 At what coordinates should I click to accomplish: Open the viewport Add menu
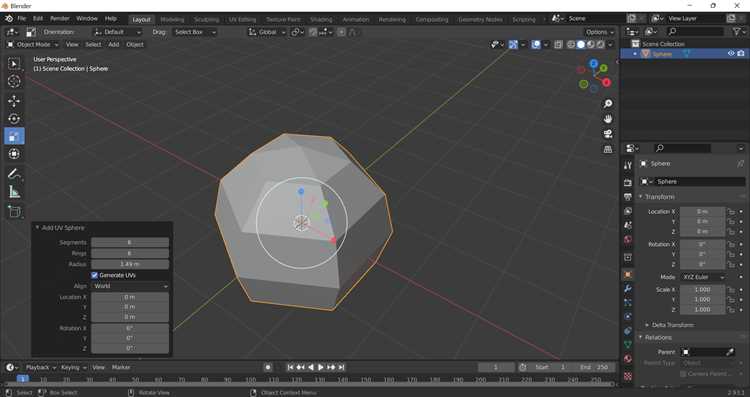click(113, 44)
